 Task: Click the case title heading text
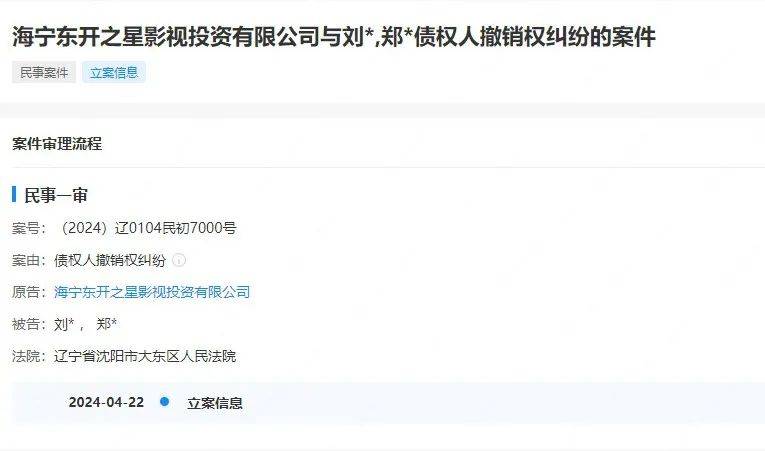pyautogui.click(x=334, y=37)
